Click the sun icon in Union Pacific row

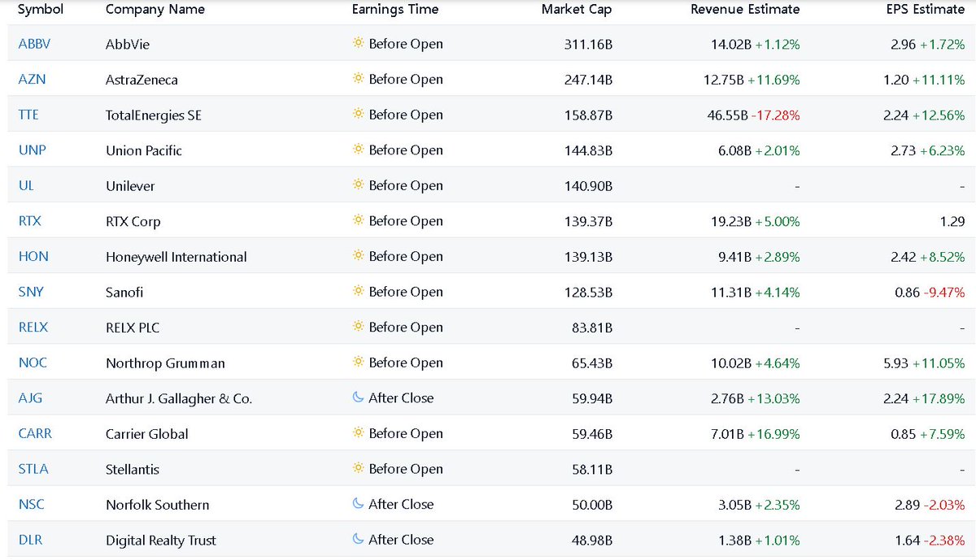(358, 150)
